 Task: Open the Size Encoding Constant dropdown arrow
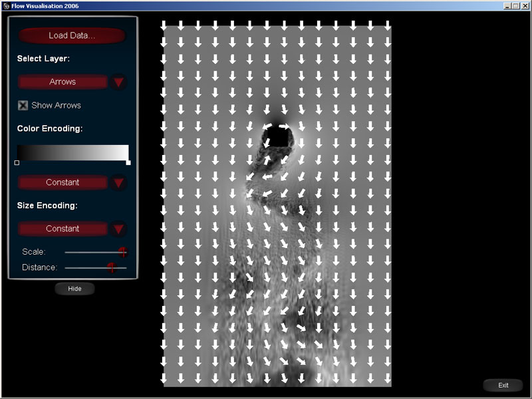pyautogui.click(x=118, y=229)
